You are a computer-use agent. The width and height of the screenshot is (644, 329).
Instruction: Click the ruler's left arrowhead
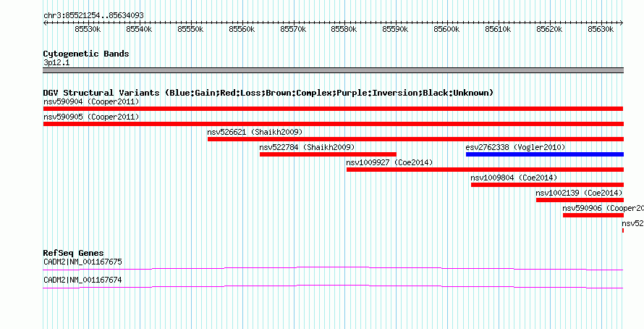(x=45, y=23)
